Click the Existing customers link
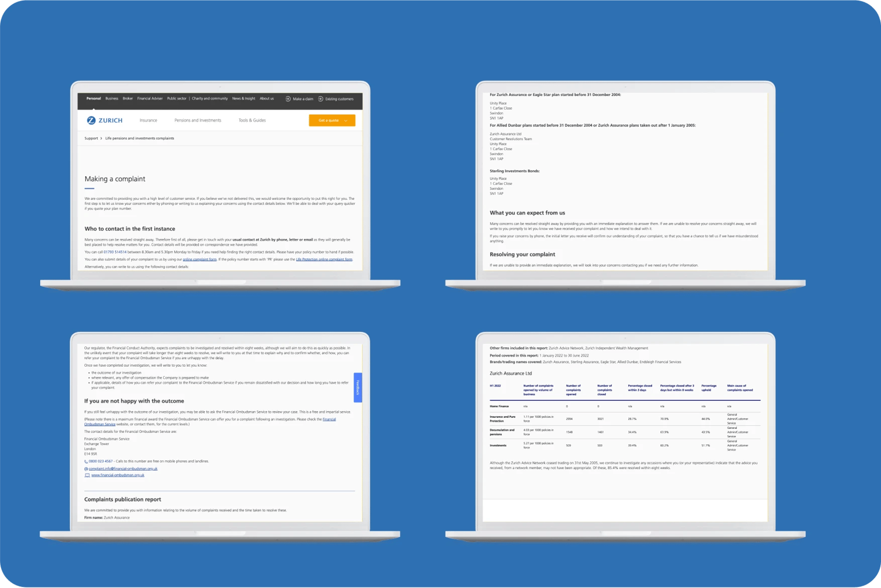The height and width of the screenshot is (588, 881). (x=339, y=99)
